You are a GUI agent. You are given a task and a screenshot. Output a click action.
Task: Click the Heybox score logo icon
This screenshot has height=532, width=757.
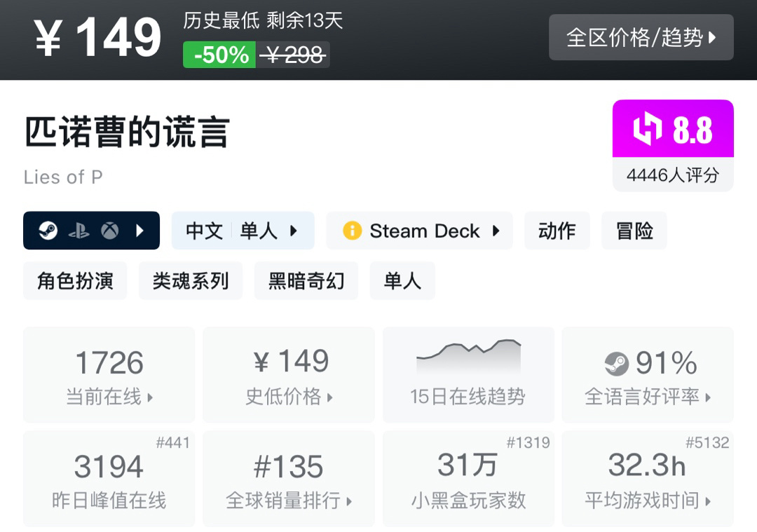point(647,130)
